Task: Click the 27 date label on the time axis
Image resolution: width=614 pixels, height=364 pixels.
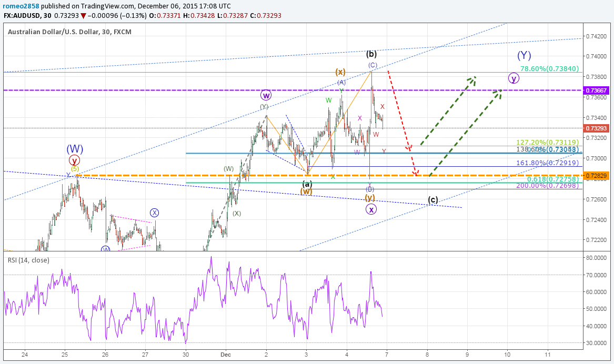Action: click(145, 355)
